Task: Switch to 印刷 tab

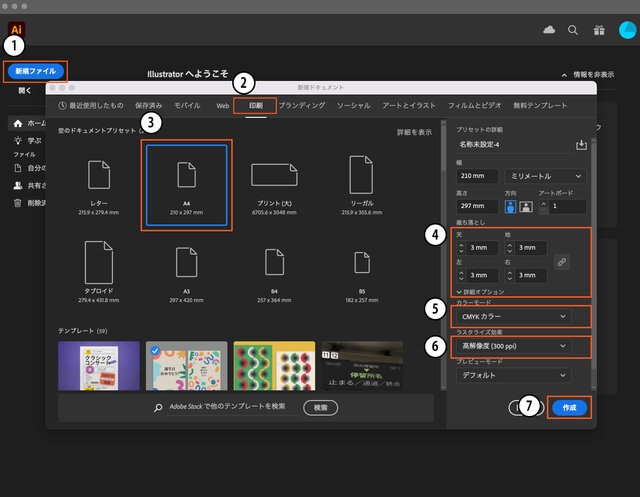Action: click(256, 106)
